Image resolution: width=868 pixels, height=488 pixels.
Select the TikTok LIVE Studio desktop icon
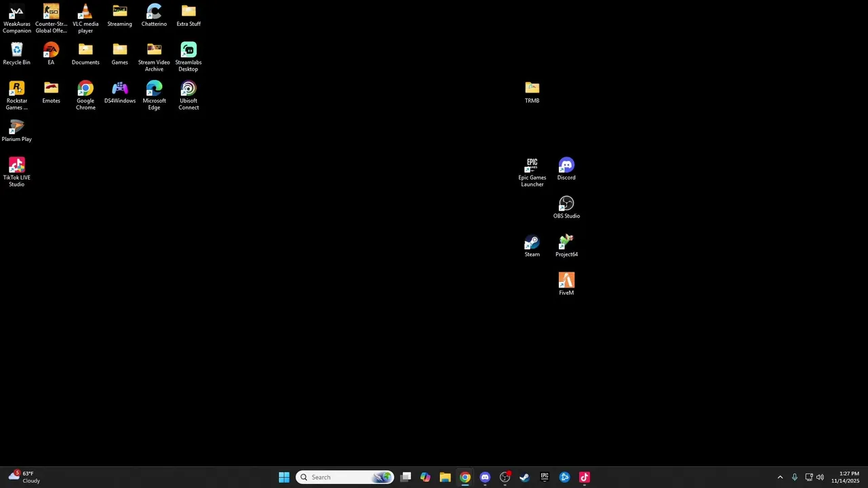click(x=16, y=172)
